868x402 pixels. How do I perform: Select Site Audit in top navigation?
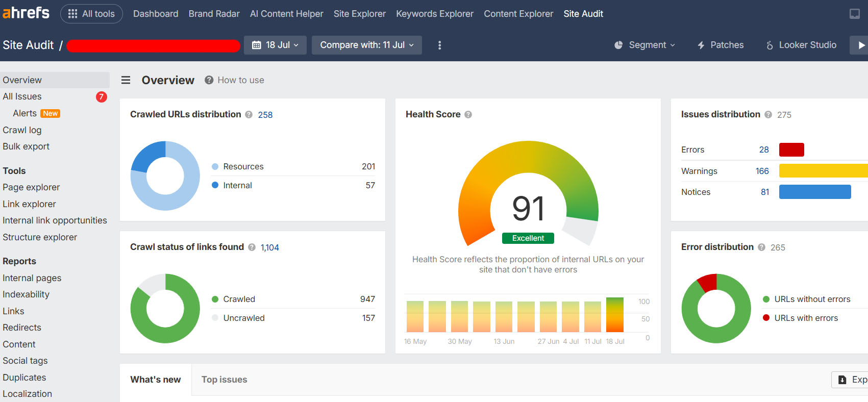(583, 14)
